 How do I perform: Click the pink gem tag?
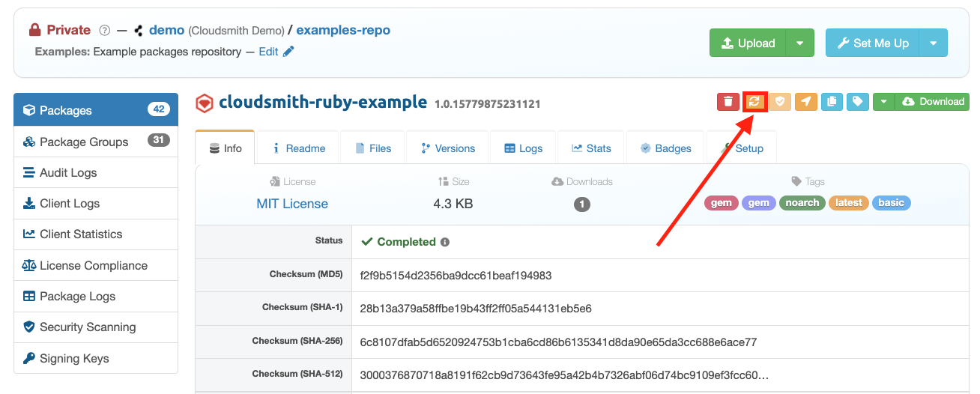pos(721,203)
